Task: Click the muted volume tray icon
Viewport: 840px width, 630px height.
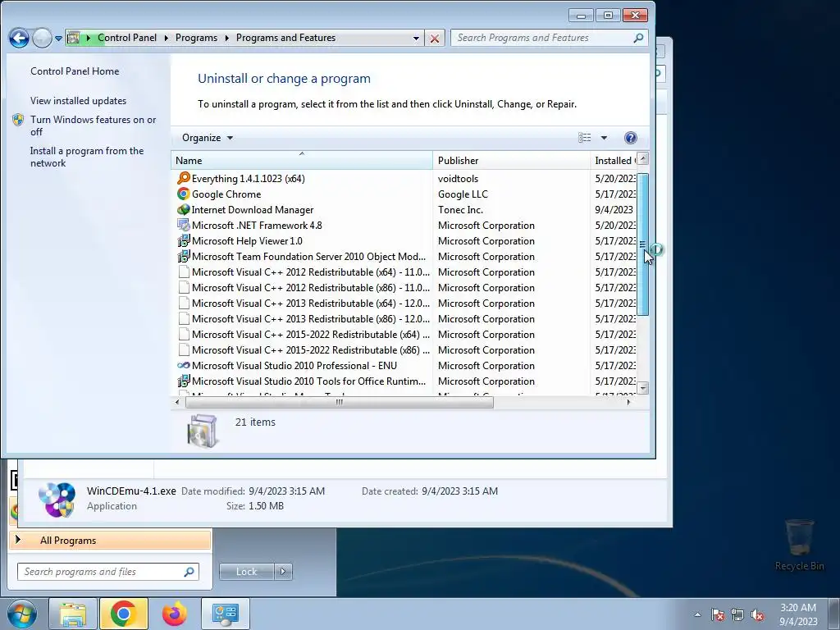Action: click(x=757, y=614)
